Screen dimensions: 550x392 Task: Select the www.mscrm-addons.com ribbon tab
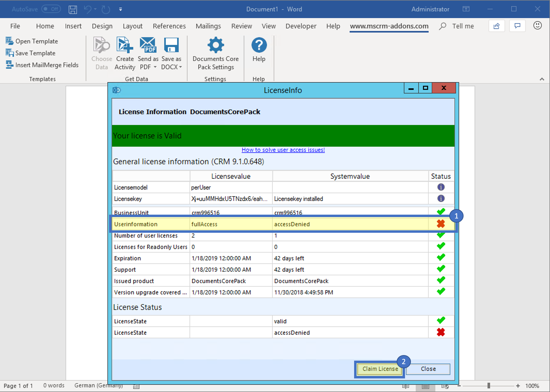[389, 26]
